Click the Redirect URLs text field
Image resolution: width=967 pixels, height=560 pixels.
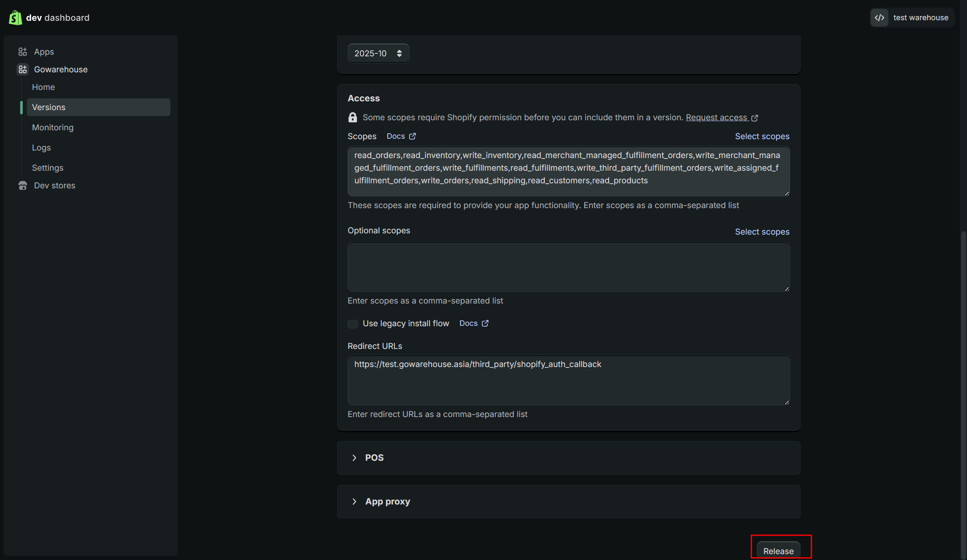568,380
